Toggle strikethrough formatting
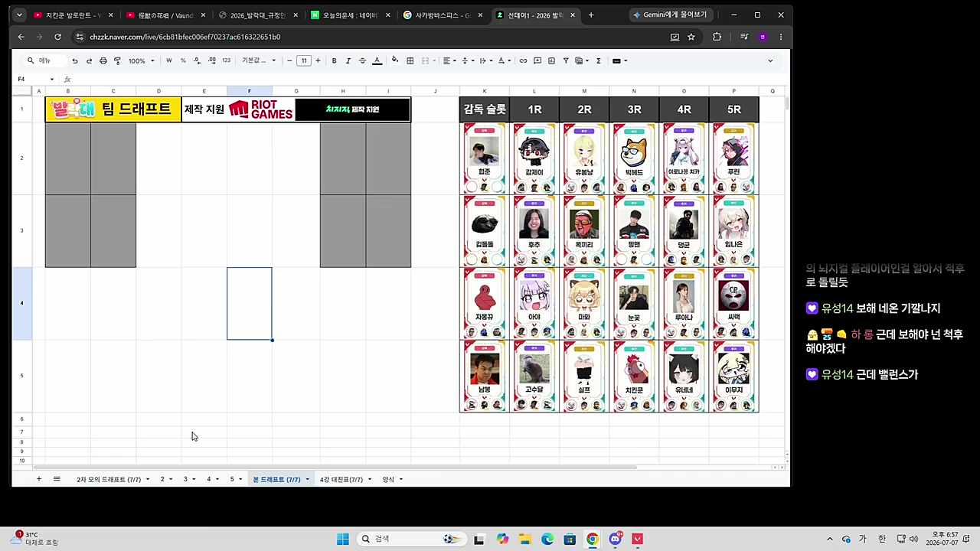The width and height of the screenshot is (980, 551). click(x=362, y=60)
